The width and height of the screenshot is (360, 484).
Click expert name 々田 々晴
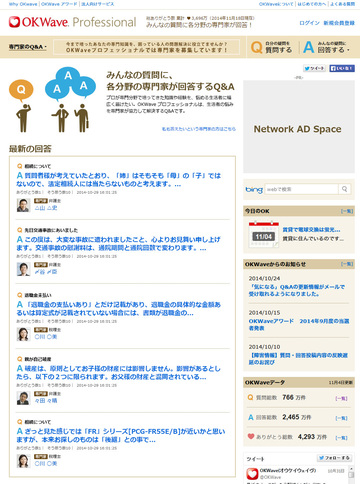(x=46, y=401)
